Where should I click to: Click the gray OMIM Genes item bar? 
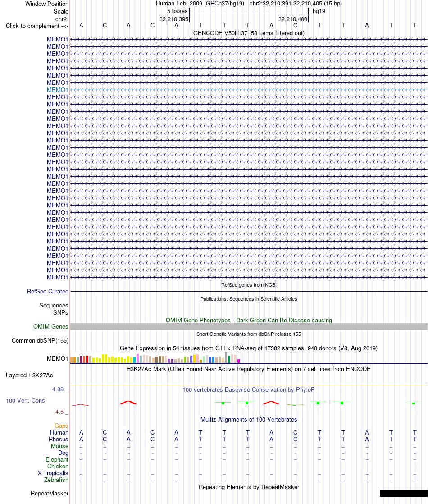point(249,326)
